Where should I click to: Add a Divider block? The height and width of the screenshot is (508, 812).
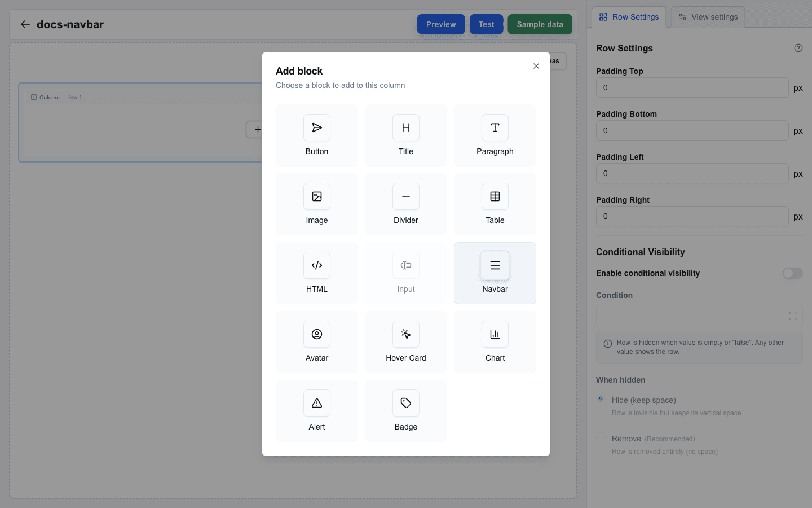pyautogui.click(x=406, y=204)
